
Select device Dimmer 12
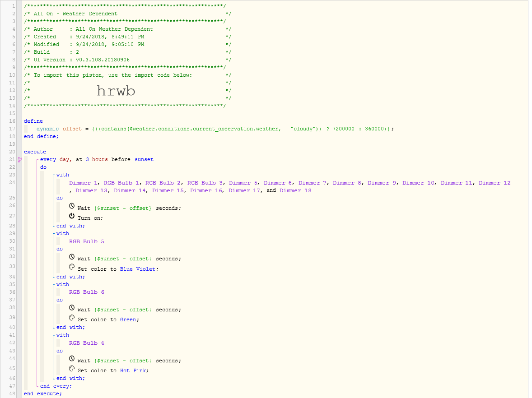pyautogui.click(x=495, y=183)
